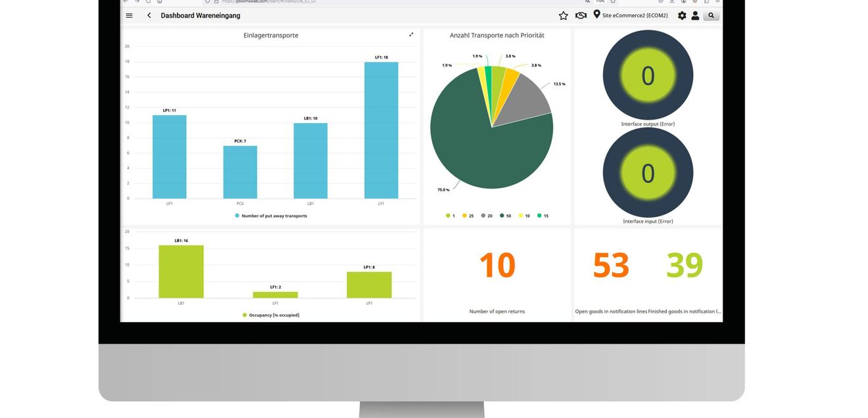Toggle priority 1 legend in the pie chart
The image size is (868, 418).
click(x=450, y=216)
